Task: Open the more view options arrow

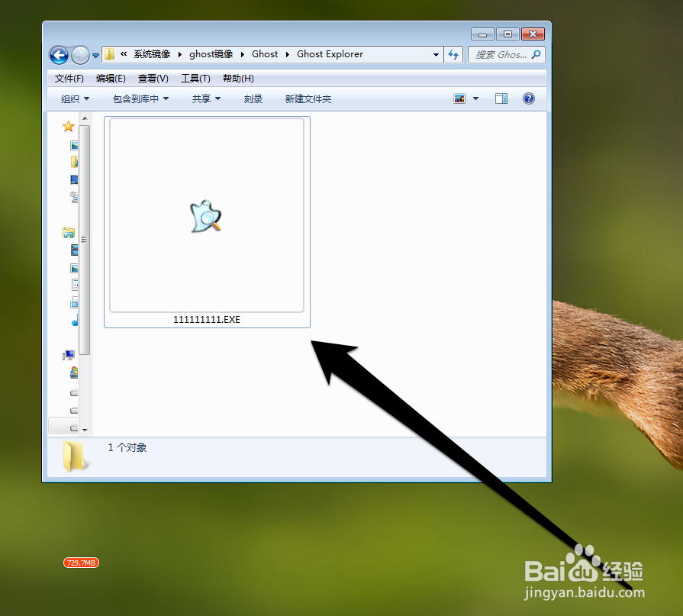Action: coord(475,99)
